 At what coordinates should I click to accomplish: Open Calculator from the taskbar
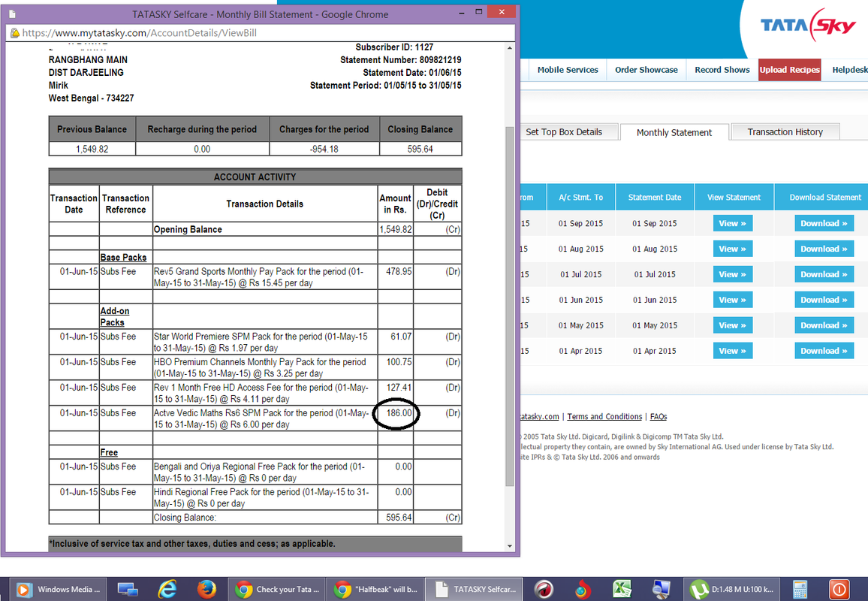tap(800, 590)
